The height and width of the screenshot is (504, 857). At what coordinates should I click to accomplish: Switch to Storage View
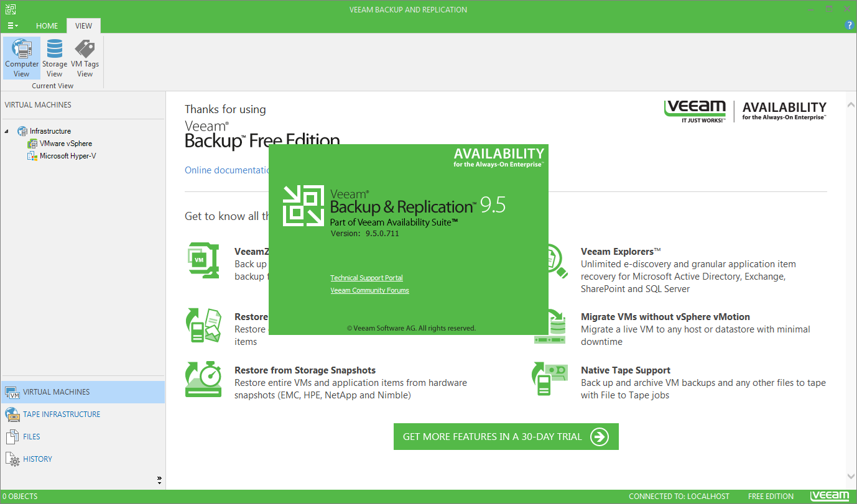[55, 58]
